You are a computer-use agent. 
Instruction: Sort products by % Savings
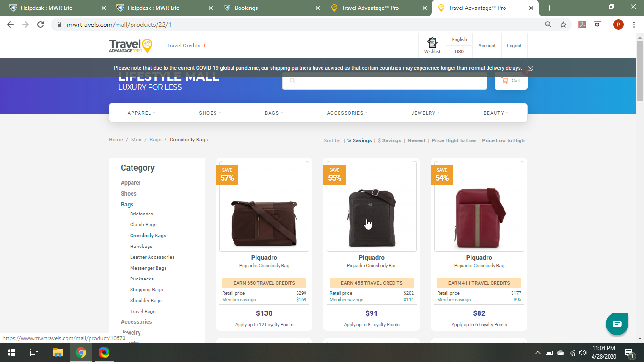pyautogui.click(x=360, y=140)
